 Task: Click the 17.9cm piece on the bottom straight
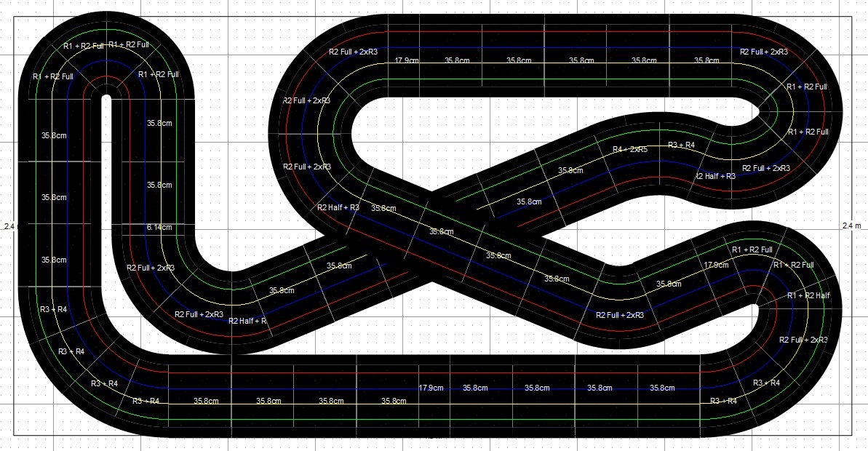tap(431, 388)
